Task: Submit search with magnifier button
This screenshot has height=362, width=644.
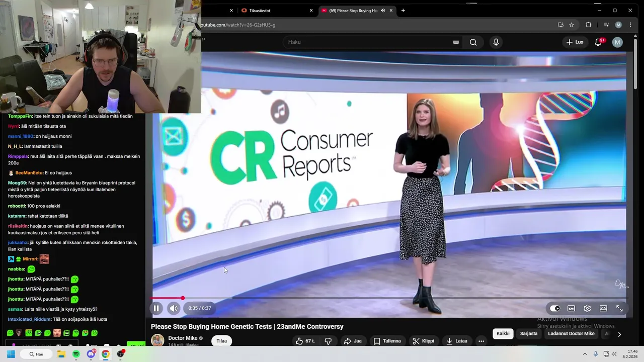Action: (x=473, y=42)
